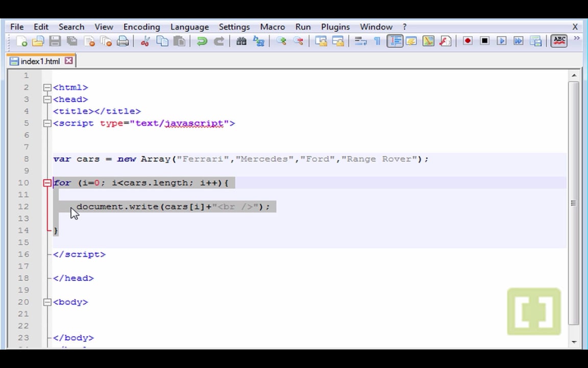
Task: Open the Search menu
Action: click(x=71, y=27)
